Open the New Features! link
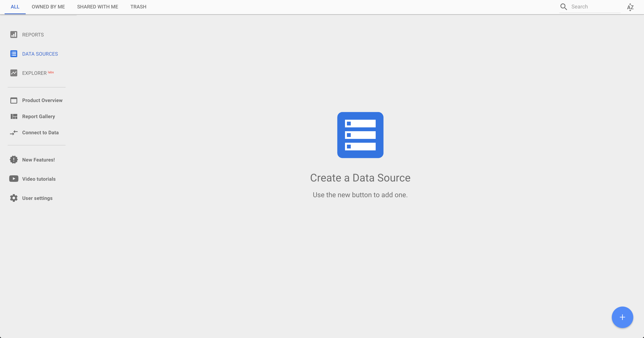Image resolution: width=644 pixels, height=338 pixels. pyautogui.click(x=39, y=160)
